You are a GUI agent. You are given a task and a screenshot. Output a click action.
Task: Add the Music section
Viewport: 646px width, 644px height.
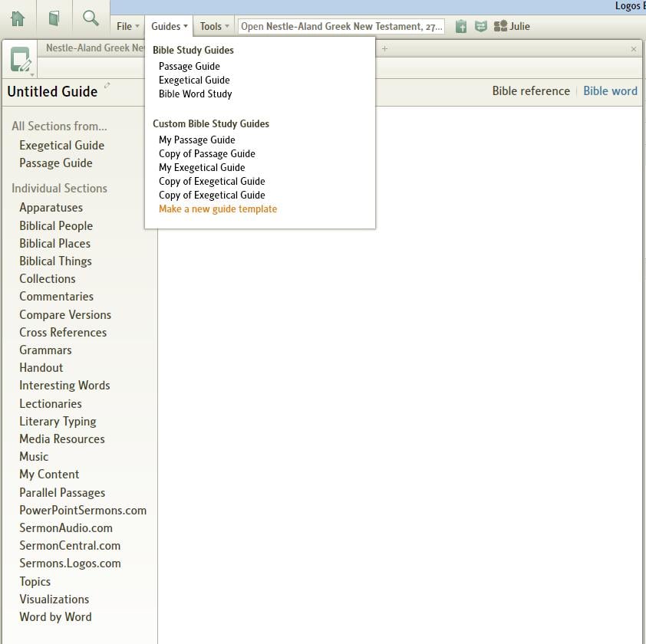pos(34,457)
